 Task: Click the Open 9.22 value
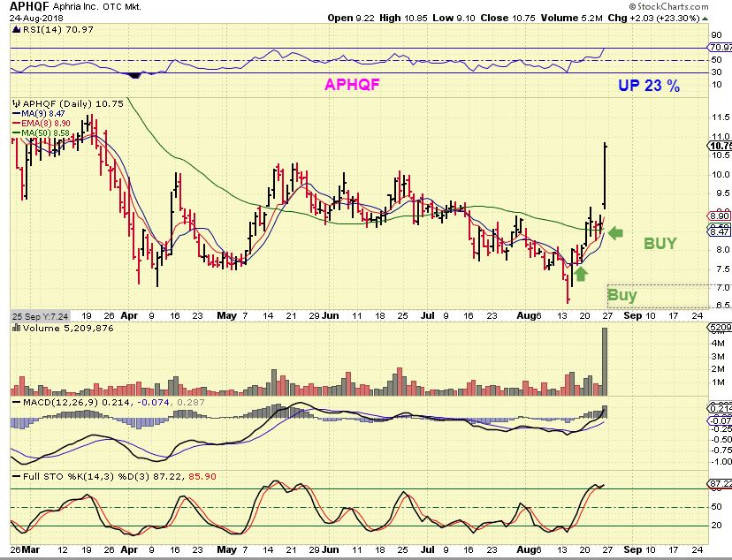(351, 19)
